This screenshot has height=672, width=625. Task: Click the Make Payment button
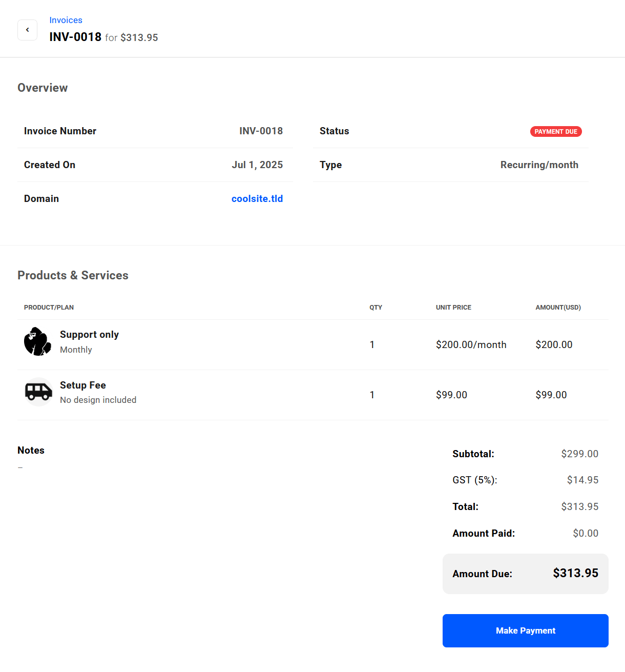525,630
